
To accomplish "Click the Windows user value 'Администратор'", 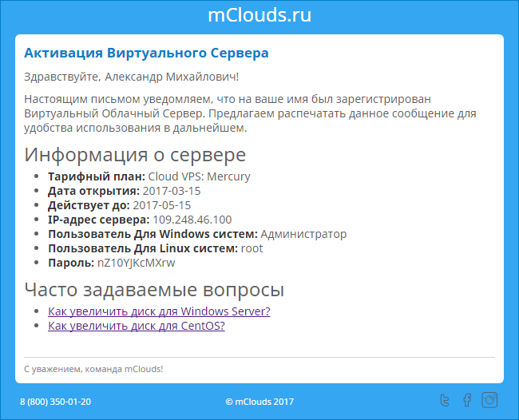I will 303,234.
